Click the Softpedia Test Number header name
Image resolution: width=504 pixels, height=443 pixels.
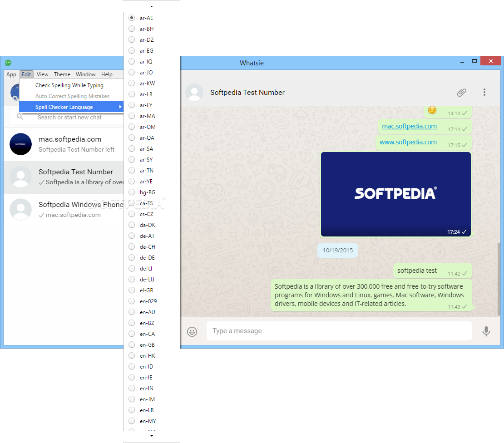pos(247,93)
